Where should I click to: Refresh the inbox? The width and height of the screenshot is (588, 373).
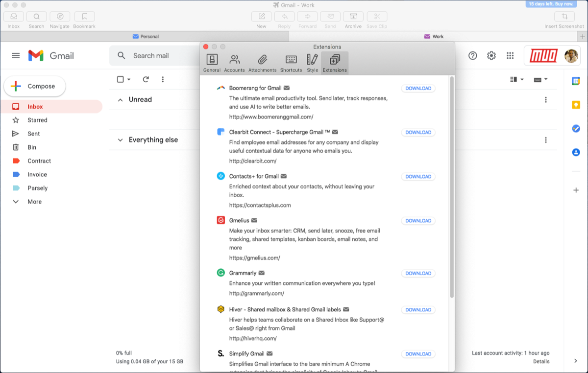[146, 79]
